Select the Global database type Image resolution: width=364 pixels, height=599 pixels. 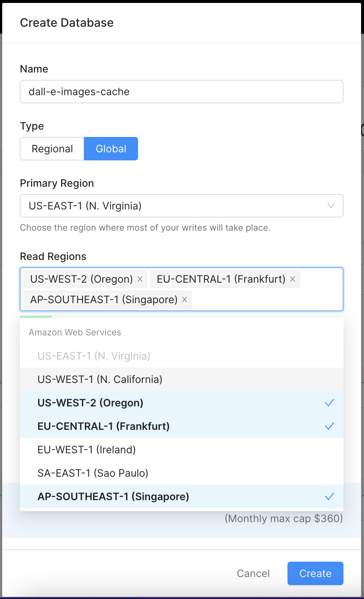click(111, 149)
